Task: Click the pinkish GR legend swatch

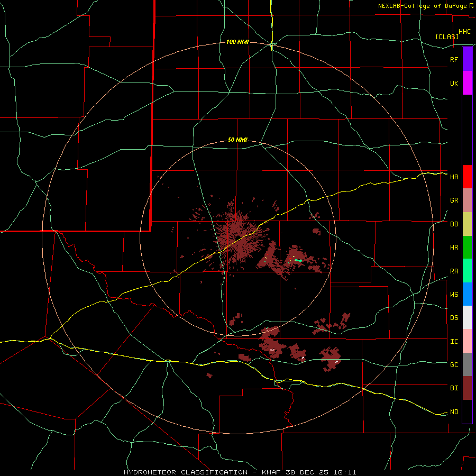Action: pos(467,200)
